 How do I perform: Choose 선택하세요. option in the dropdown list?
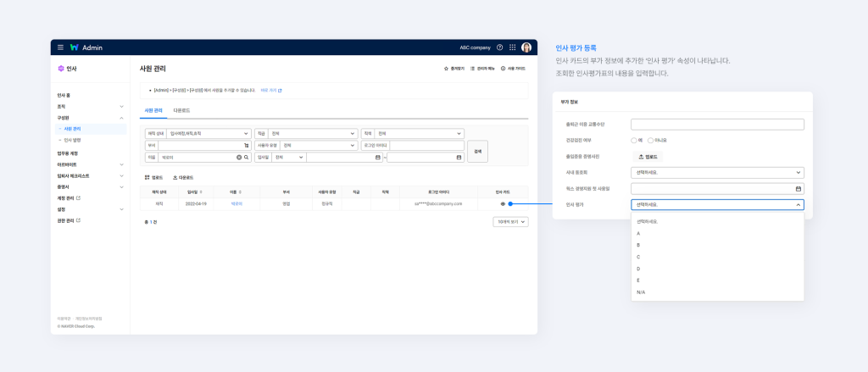pos(717,221)
